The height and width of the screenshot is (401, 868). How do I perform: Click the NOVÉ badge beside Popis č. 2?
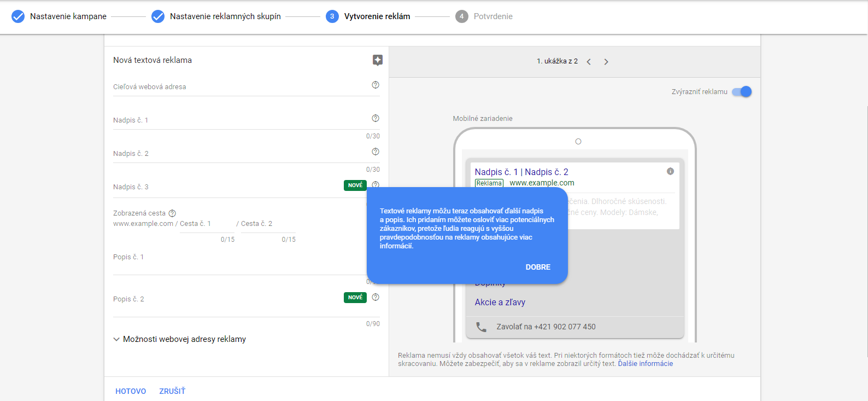point(355,298)
